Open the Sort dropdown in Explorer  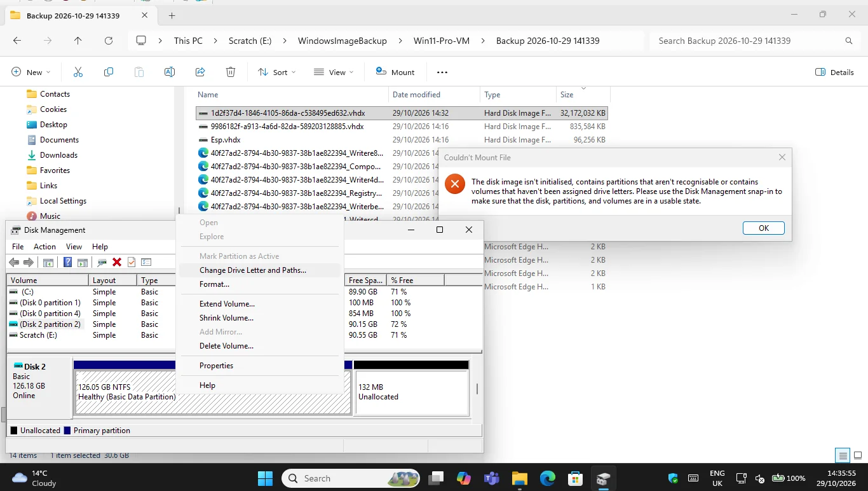coord(276,72)
